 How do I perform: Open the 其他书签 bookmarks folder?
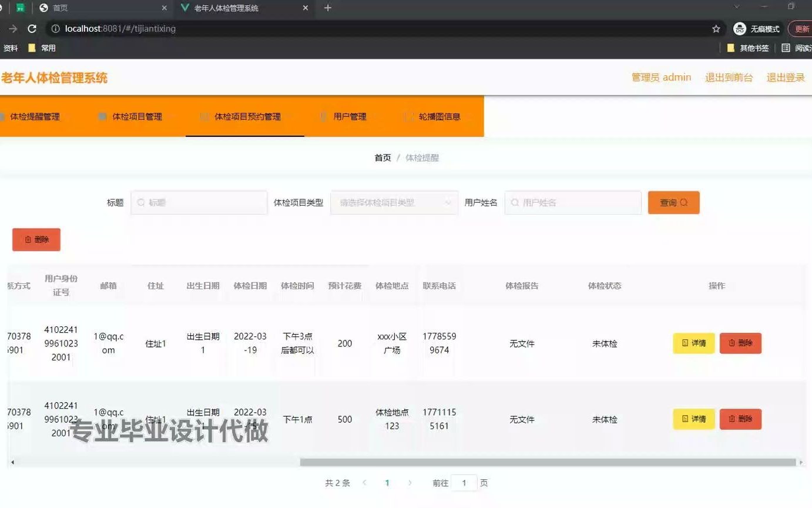(748, 48)
